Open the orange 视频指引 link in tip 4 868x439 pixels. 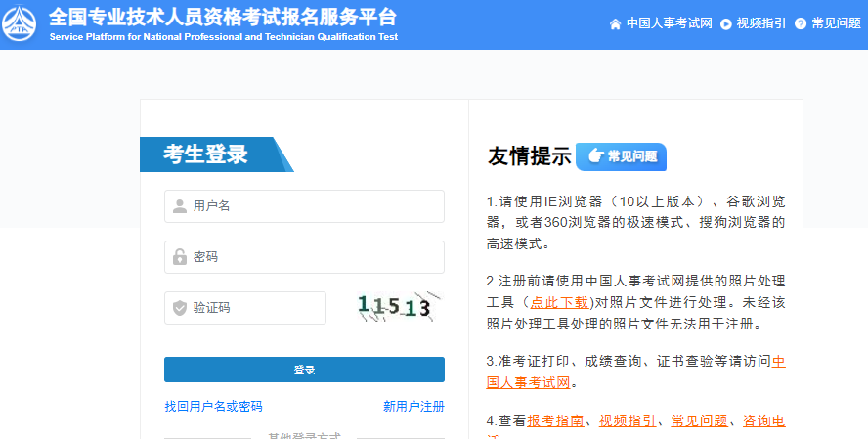tap(628, 420)
